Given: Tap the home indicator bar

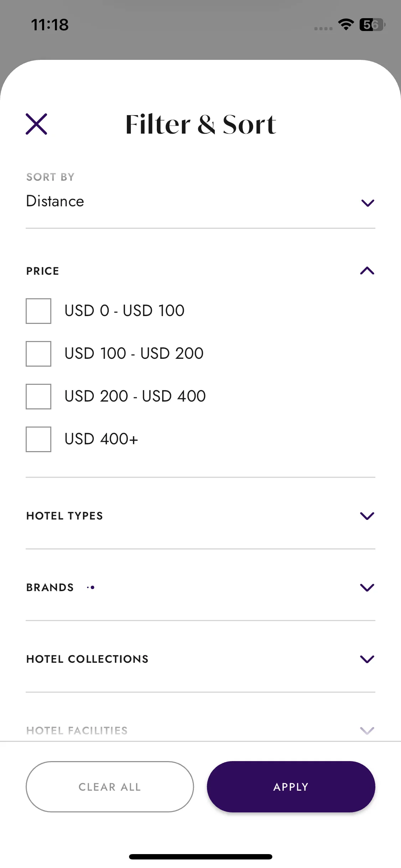Looking at the screenshot, I should pos(201,857).
